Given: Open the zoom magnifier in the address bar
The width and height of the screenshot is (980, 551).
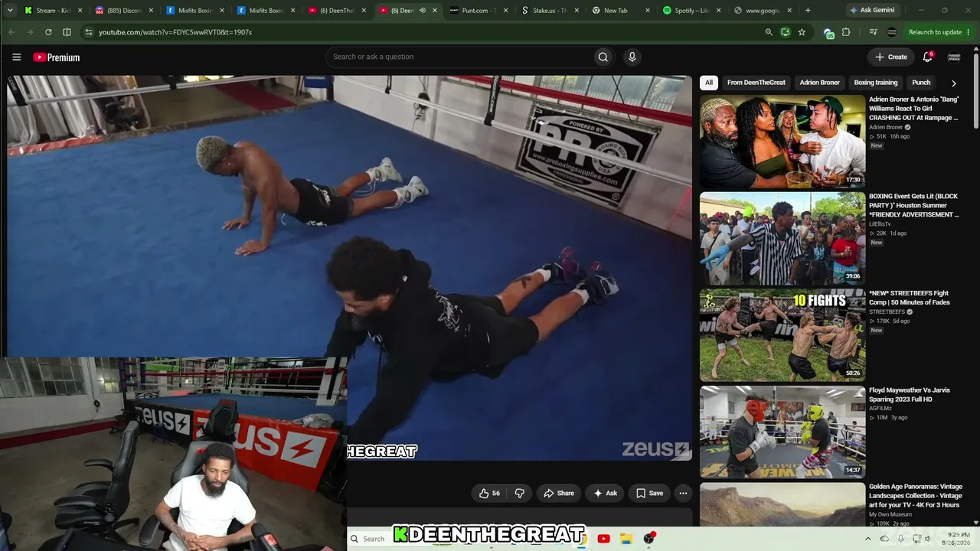Looking at the screenshot, I should (769, 32).
